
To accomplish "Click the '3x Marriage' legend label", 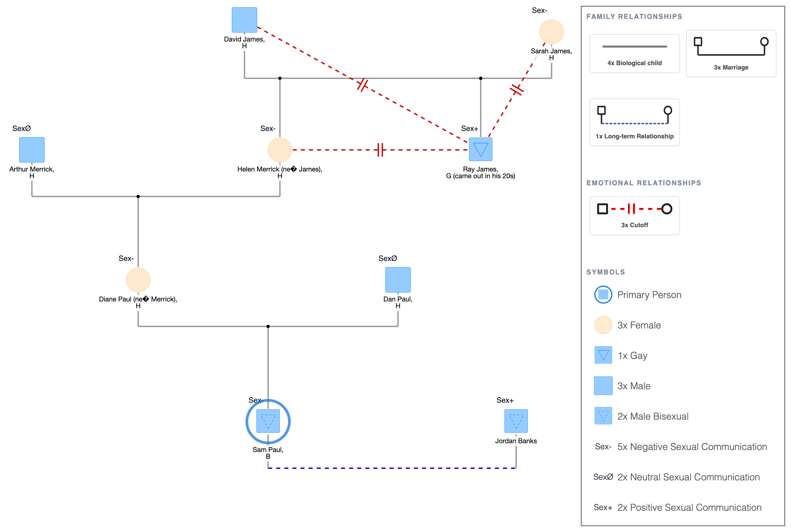I will pyautogui.click(x=731, y=68).
